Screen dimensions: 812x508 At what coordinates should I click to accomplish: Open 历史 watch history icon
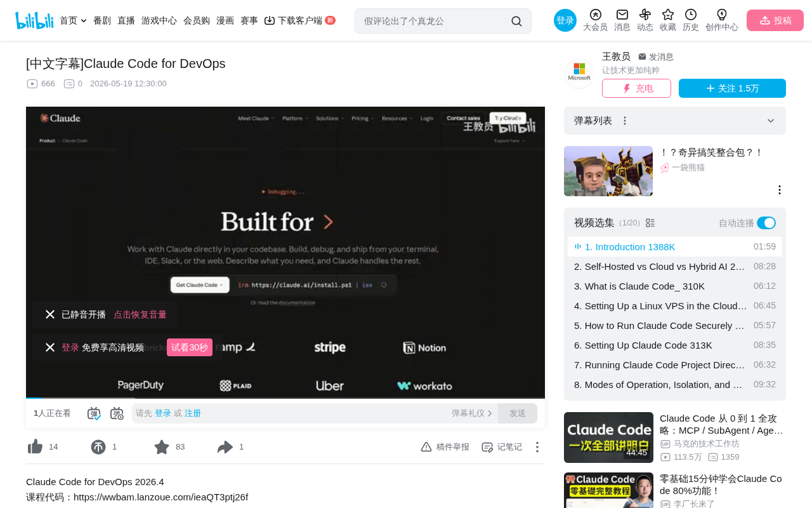691,20
